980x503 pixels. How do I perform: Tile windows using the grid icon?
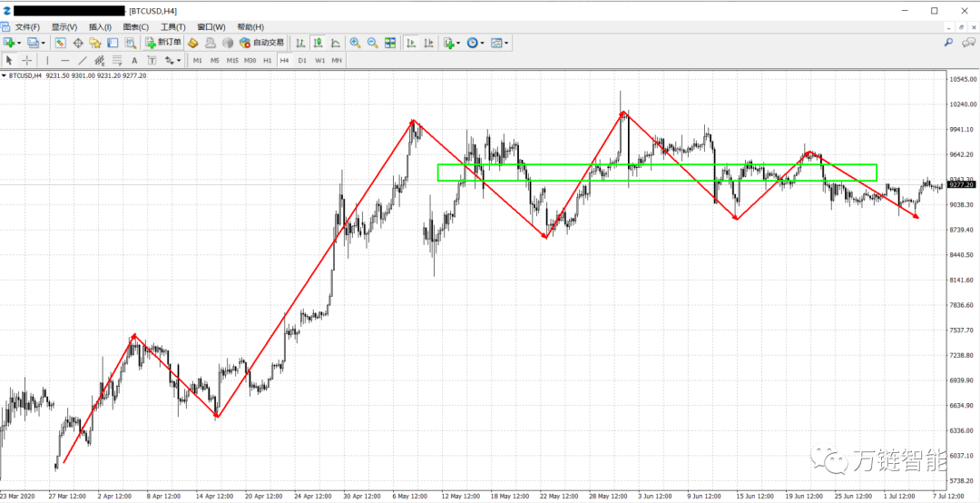coord(390,43)
